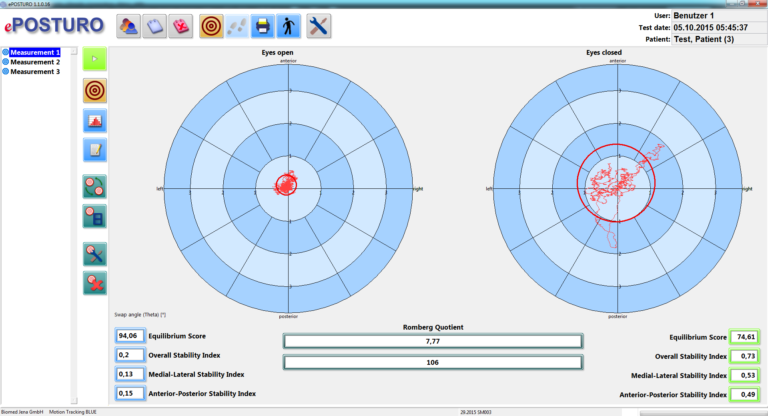This screenshot has width=768, height=416.
Task: Open settings with the wrench tools icon
Action: click(x=318, y=26)
